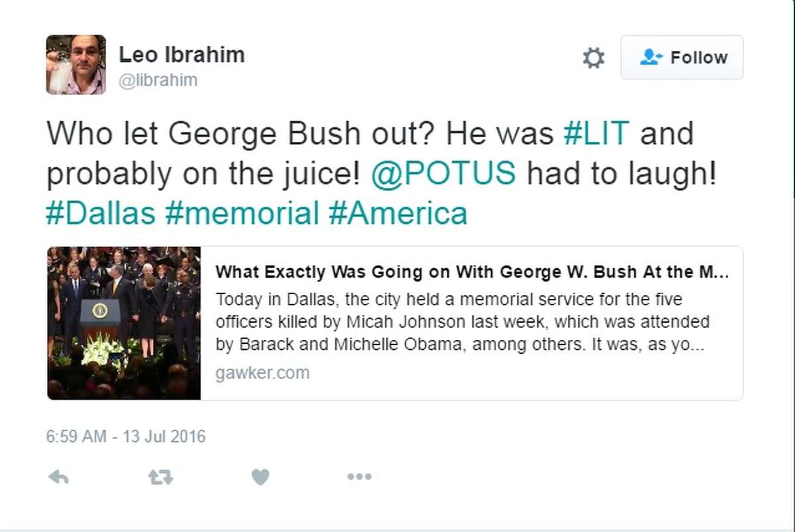Expand tweet options via the ellipsis
This screenshot has height=532, width=795.
(359, 476)
